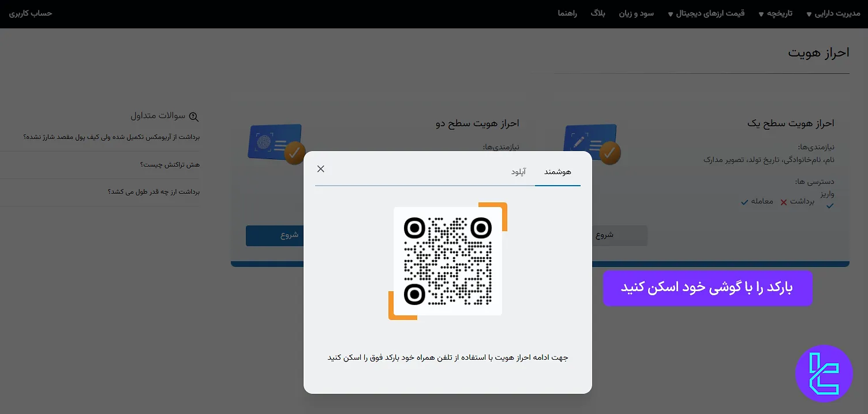This screenshot has width=868, height=414.
Task: Click the check icon next to واریز
Action: [830, 205]
